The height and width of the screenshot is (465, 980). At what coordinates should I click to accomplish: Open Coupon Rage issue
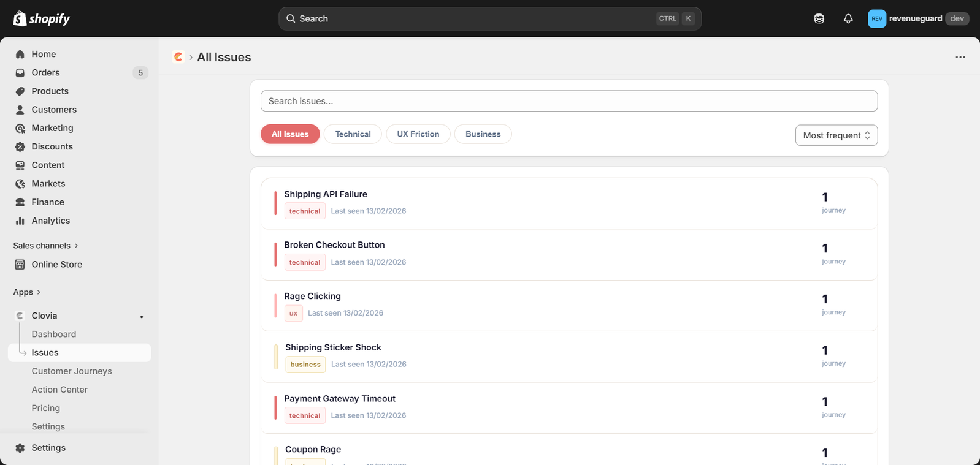(569, 450)
